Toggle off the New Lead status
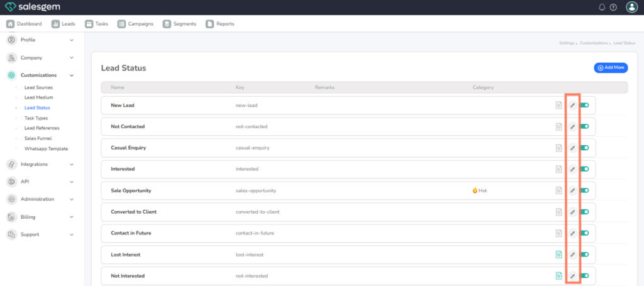 pos(584,105)
